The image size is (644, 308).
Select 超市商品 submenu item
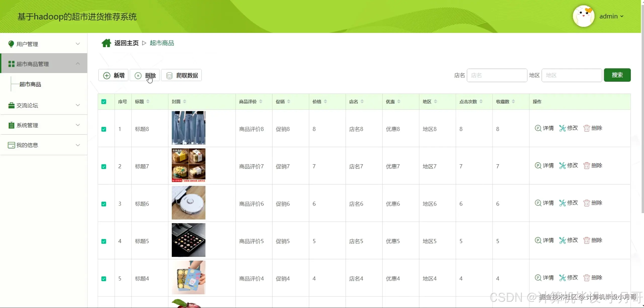coord(30,84)
